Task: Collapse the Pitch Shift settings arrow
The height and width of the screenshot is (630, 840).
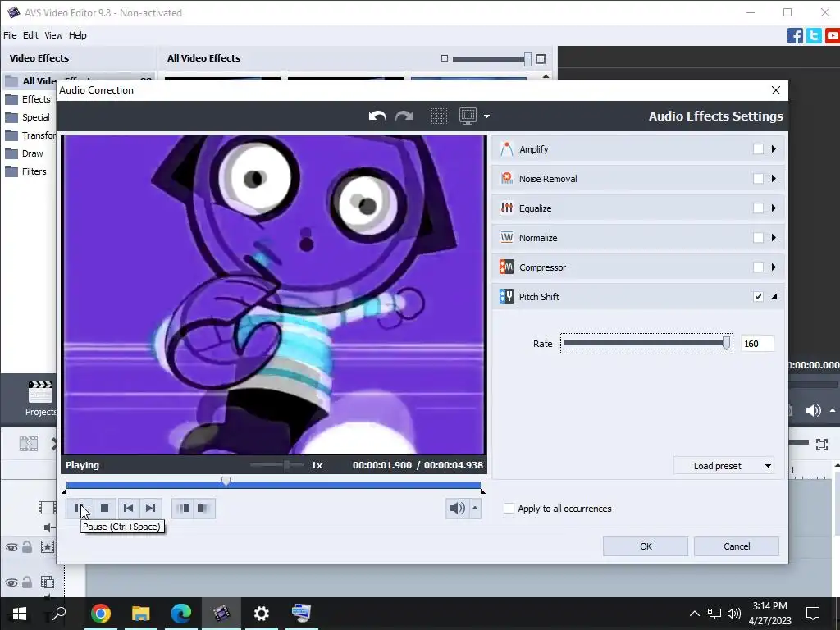Action: 774,296
